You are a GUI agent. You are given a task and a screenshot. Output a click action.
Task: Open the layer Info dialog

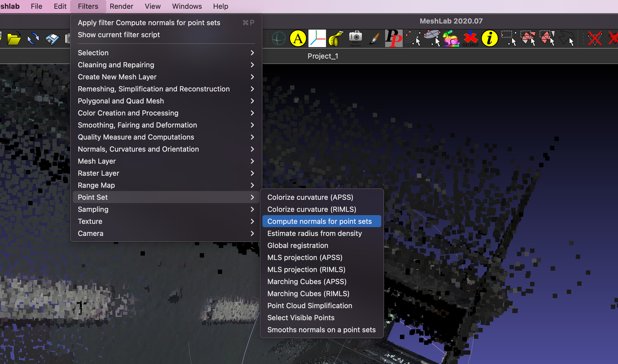click(x=490, y=38)
